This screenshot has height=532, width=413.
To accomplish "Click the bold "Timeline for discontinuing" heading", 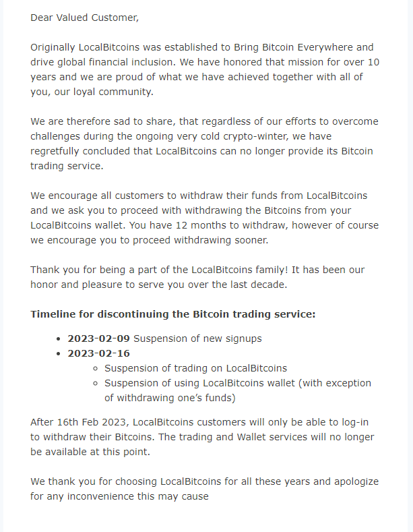I will 173,314.
